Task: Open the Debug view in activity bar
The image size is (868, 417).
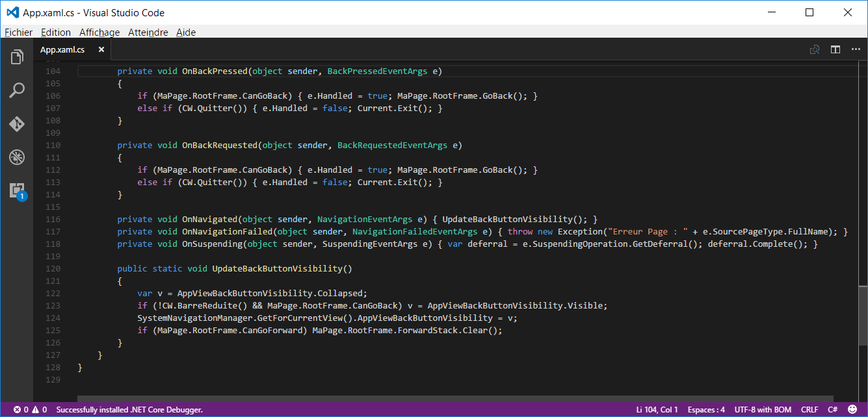Action: tap(17, 157)
